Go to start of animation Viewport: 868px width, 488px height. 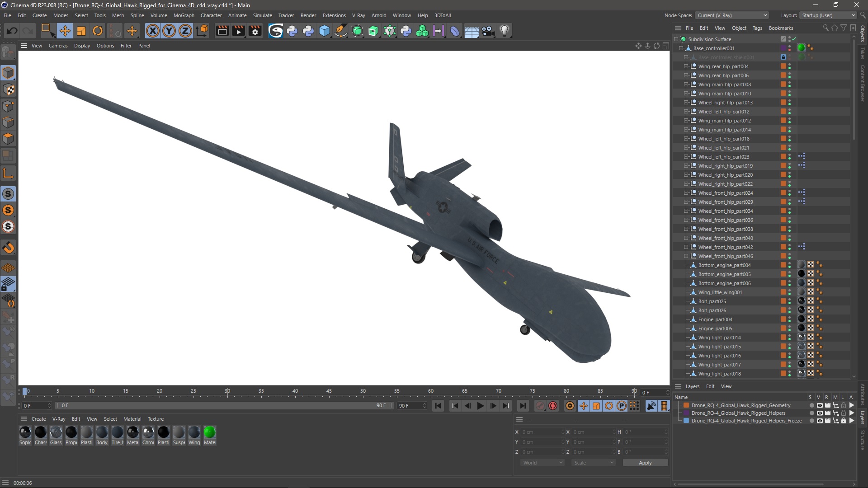(438, 406)
